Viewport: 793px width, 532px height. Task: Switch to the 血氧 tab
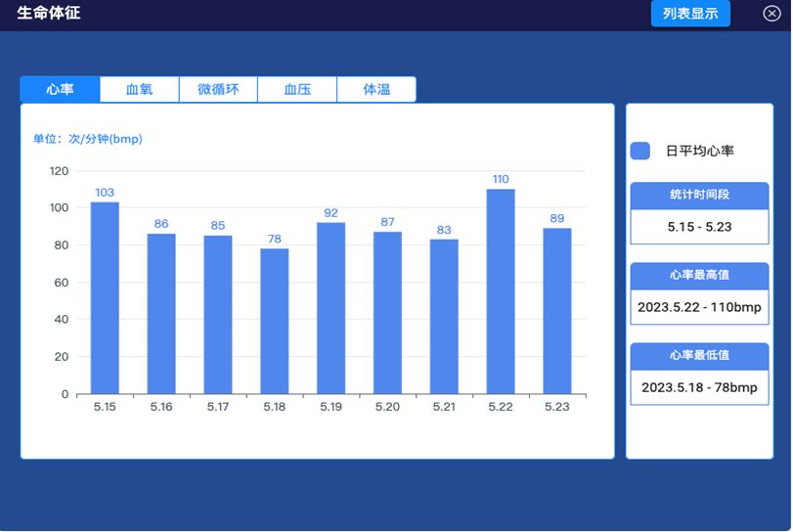click(x=140, y=90)
